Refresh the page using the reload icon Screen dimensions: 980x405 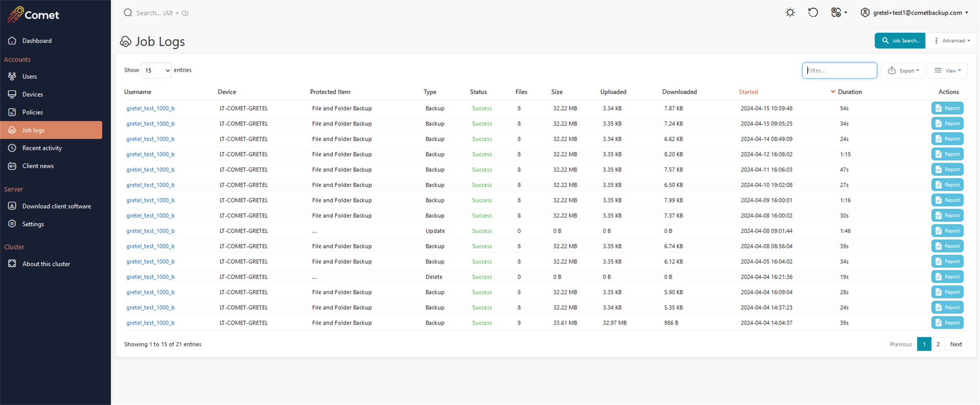point(813,13)
